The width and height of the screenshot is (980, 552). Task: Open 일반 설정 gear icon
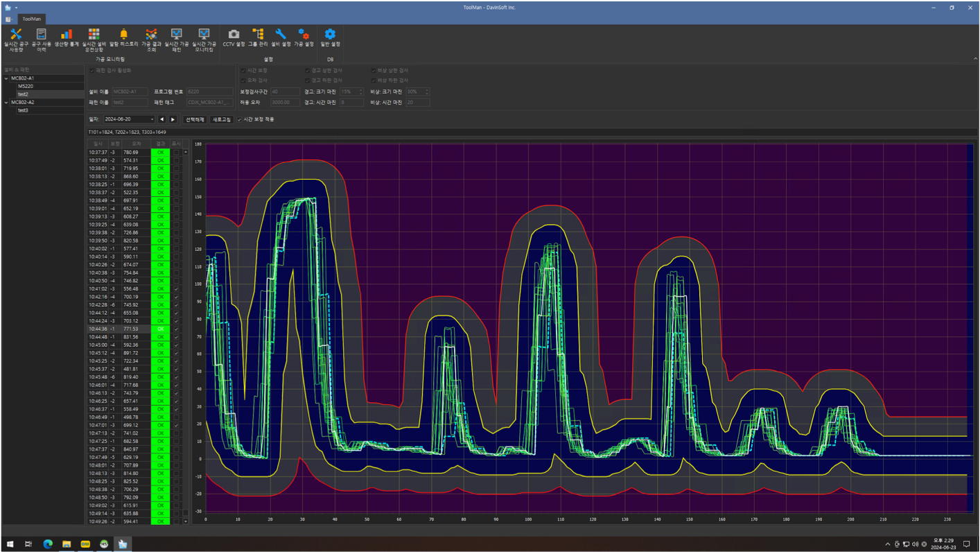[330, 37]
